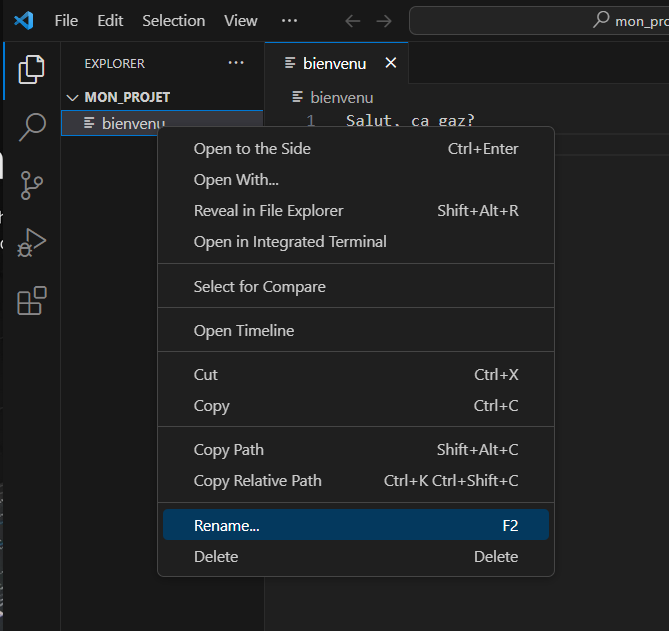Viewport: 669px width, 631px height.
Task: Choose Copy Relative Path entry
Action: (356, 481)
